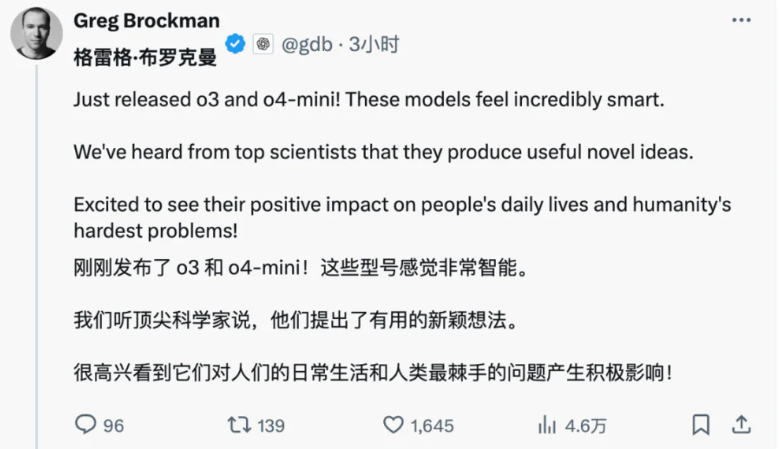The height and width of the screenshot is (449, 779).
Task: Click the 96 replies count
Action: 113,426
